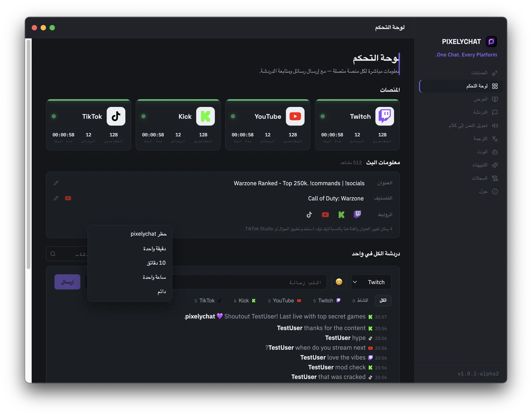This screenshot has width=532, height=416.
Task: Click TestUser in 'thanks for the content' message
Action: click(290, 328)
